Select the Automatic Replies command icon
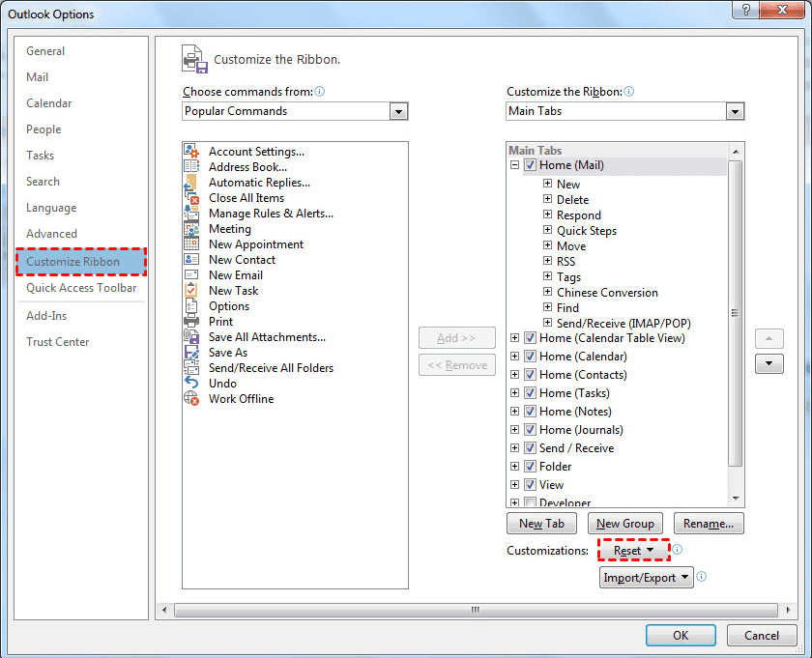The image size is (812, 658). click(191, 182)
